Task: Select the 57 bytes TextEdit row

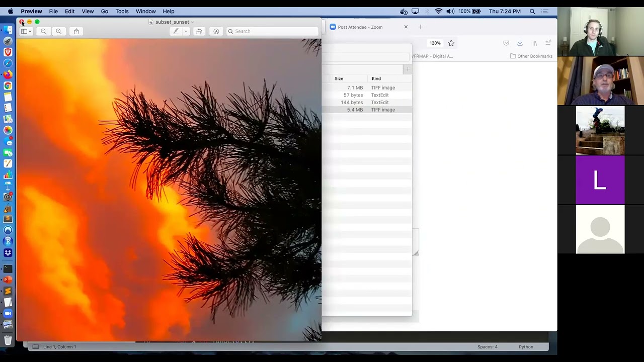Action: pyautogui.click(x=367, y=95)
